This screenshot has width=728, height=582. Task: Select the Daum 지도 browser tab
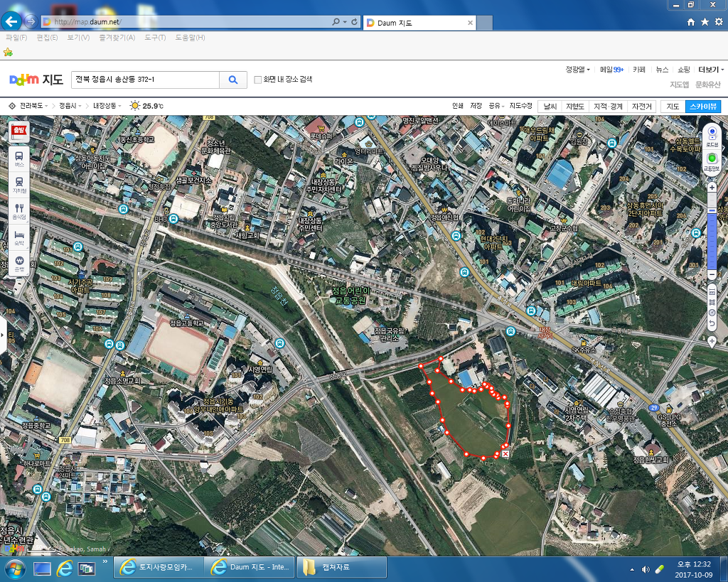pos(419,22)
